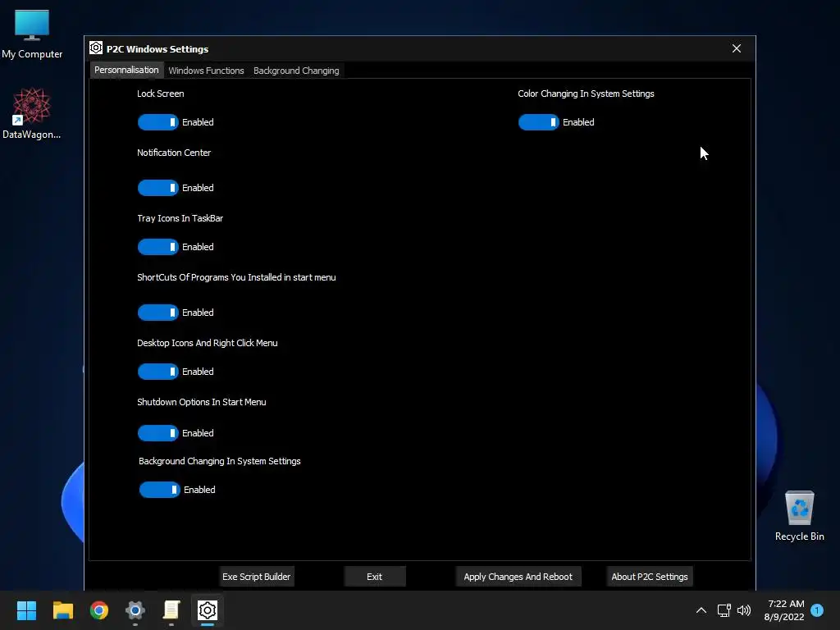Open About P2C Settings
Screen dimensions: 840x630
650,577
